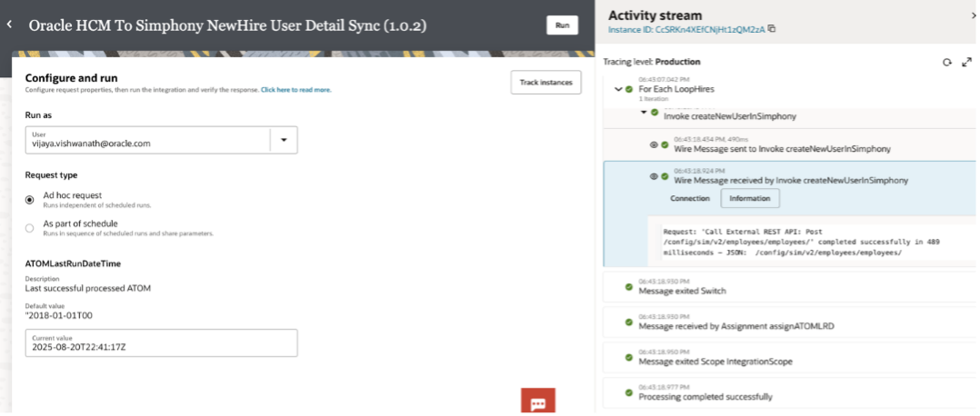Click the success icon beside Invoke createNewUserInSimphony
This screenshot has height=416, width=980.
pyautogui.click(x=655, y=113)
